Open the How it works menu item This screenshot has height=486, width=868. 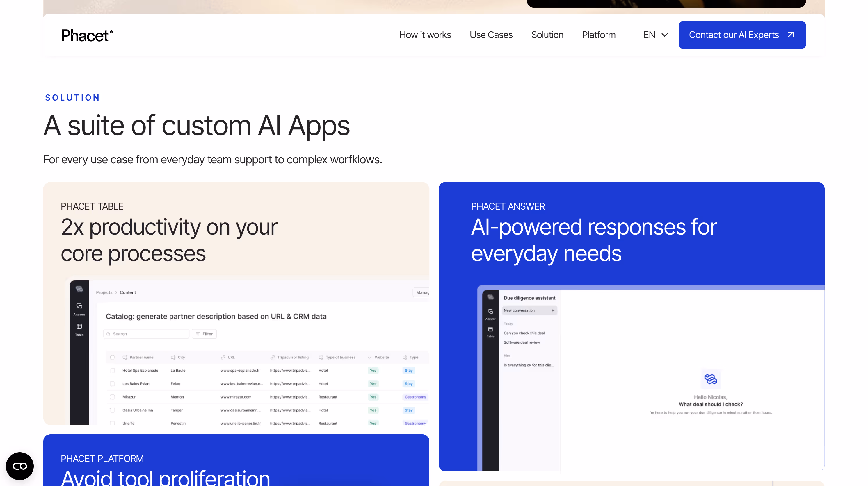click(x=425, y=35)
